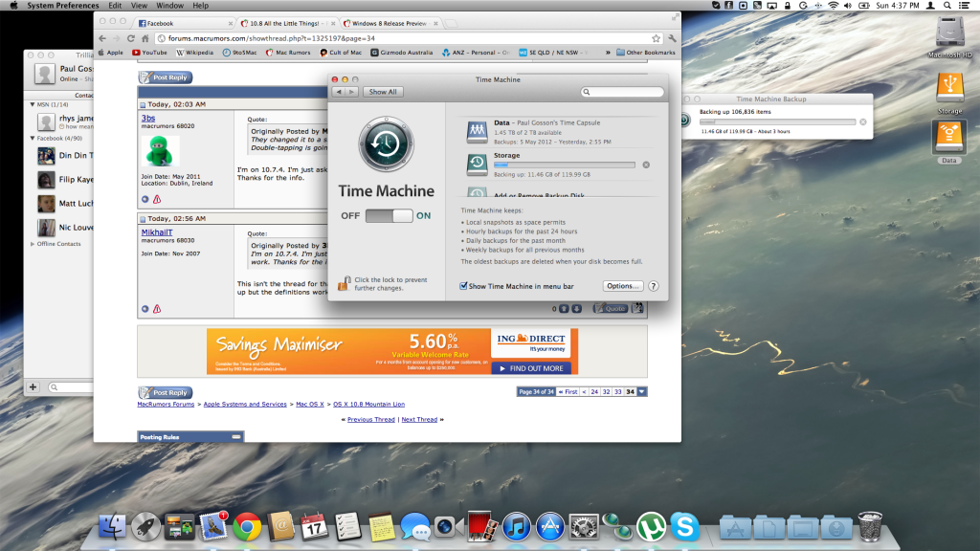The width and height of the screenshot is (980, 551).
Task: Switch the Time Machine OFF/ON slider
Action: [389, 215]
